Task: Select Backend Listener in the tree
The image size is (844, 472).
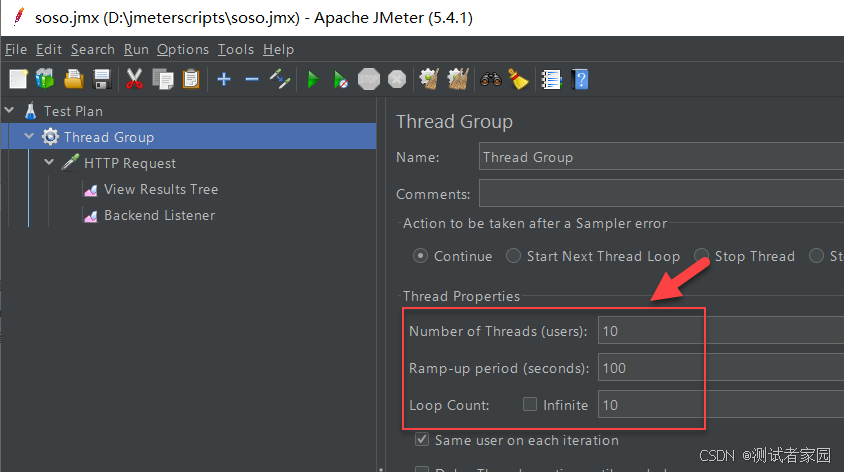Action: pos(159,215)
